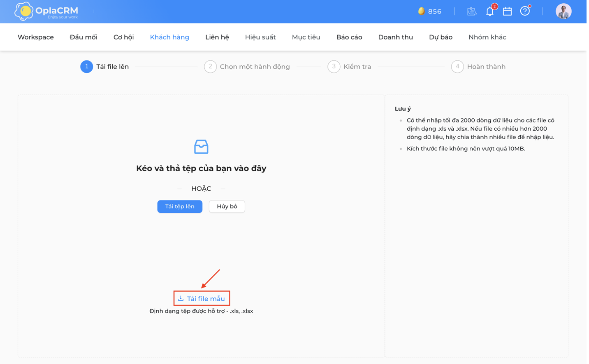This screenshot has width=589, height=364.
Task: Click the inbox tray upload icon
Action: pyautogui.click(x=201, y=147)
